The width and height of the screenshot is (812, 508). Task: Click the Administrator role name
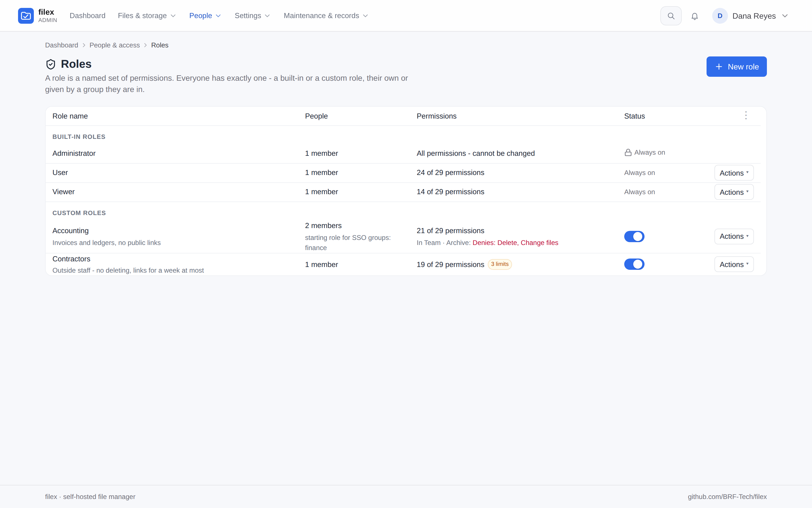[x=74, y=153]
